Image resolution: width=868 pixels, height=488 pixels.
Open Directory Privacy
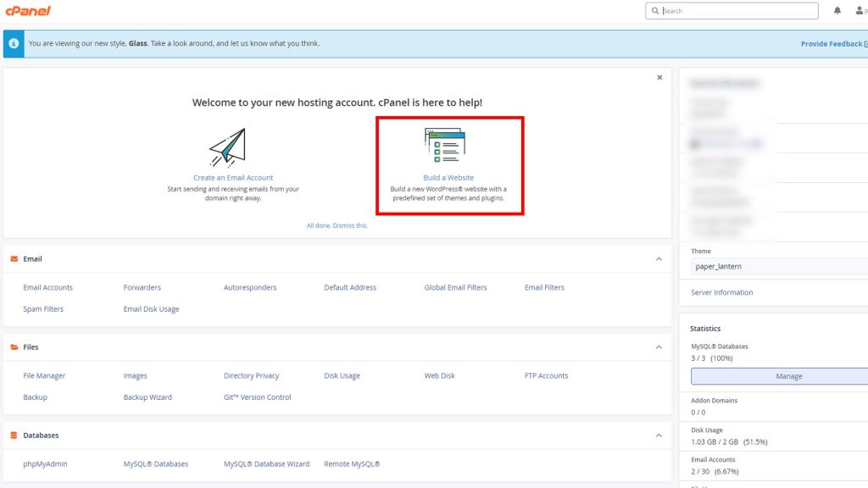[251, 375]
